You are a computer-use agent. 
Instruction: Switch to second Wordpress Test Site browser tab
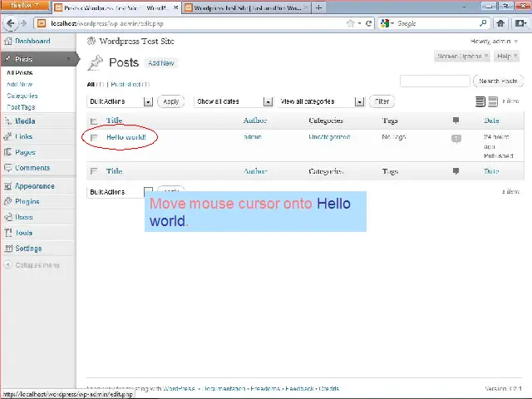coord(247,7)
